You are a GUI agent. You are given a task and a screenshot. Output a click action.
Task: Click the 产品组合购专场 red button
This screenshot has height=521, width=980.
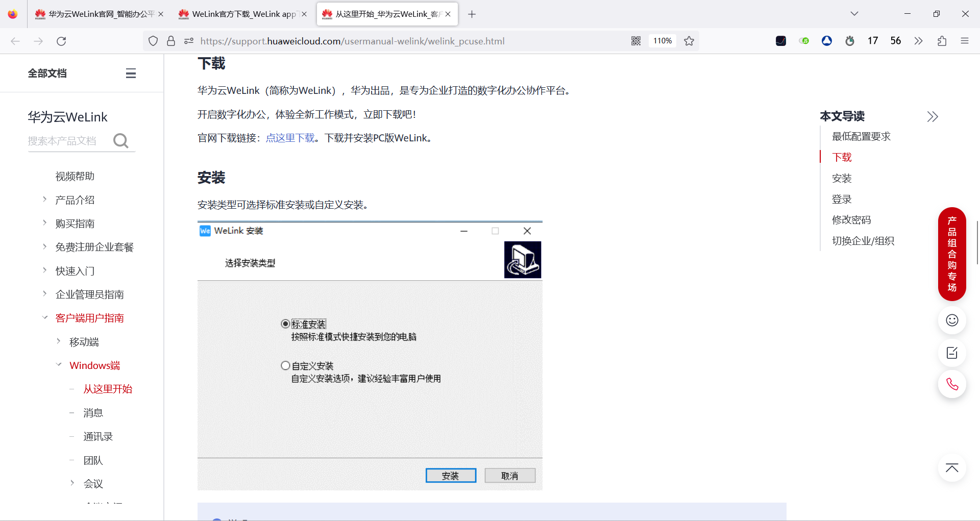coord(951,254)
